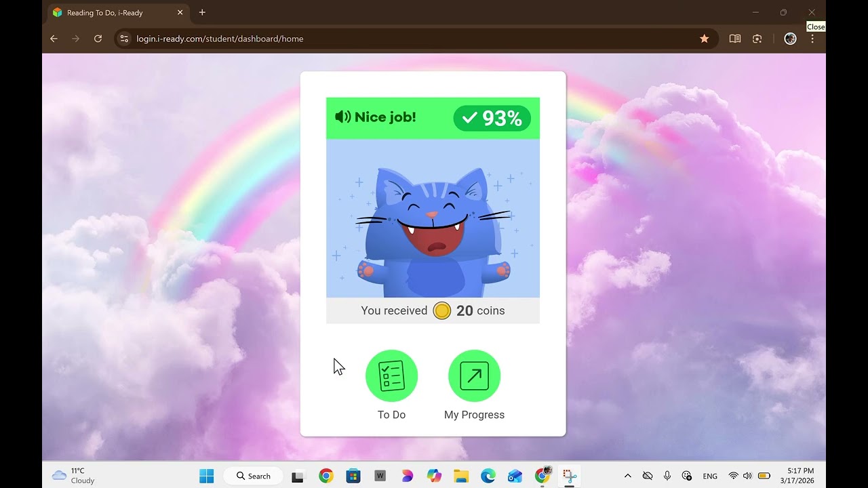Go back to the previous page
Viewport: 868px width, 488px height.
(54, 39)
